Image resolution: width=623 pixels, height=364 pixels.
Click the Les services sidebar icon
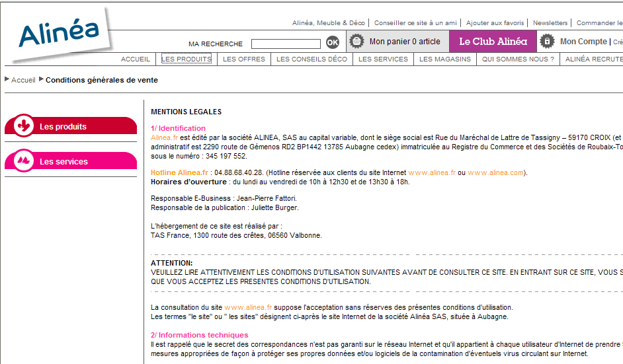23,161
